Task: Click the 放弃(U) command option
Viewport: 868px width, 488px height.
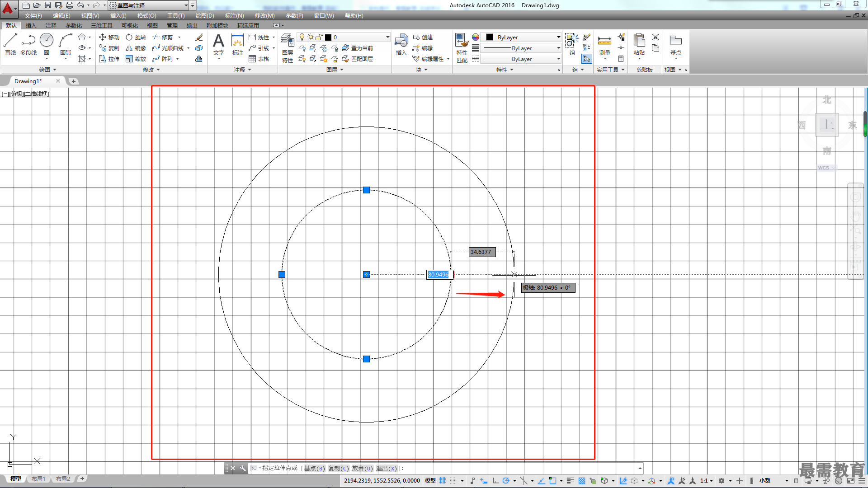Action: pyautogui.click(x=363, y=468)
